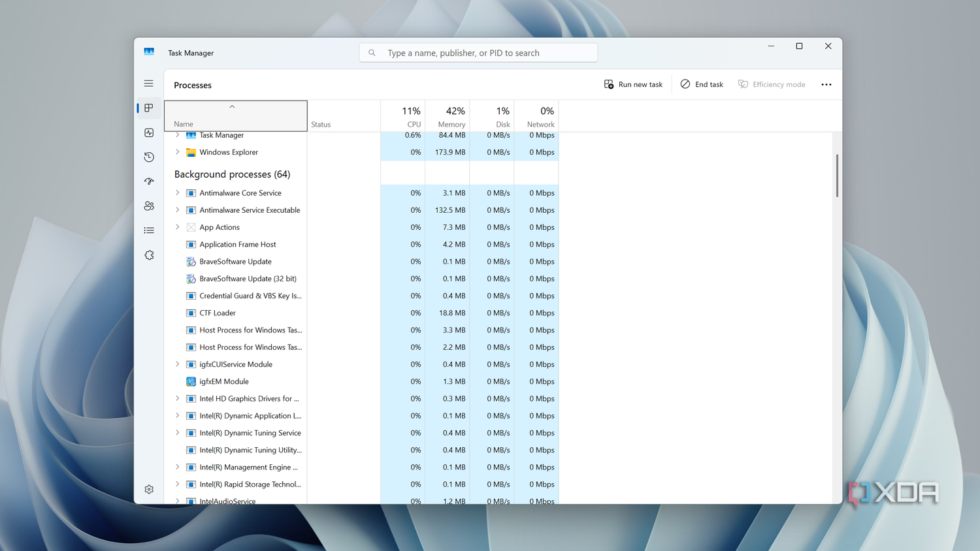The width and height of the screenshot is (980, 551).
Task: Click the 4.2 MB memory value
Action: pos(454,245)
